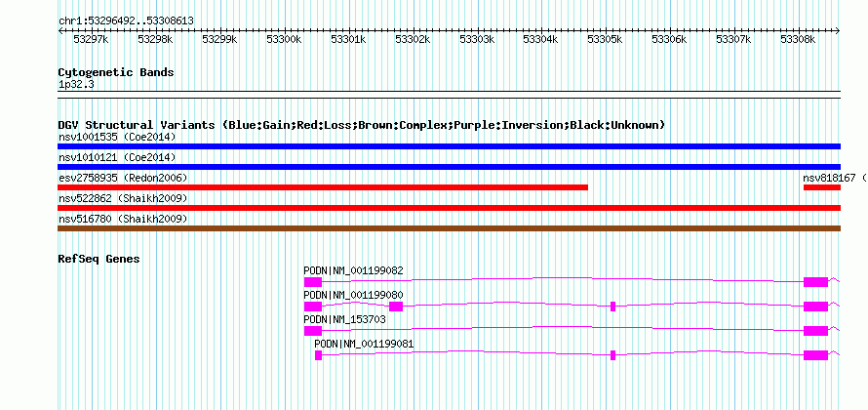Select the DGV Structural Variants track title

pyautogui.click(x=361, y=125)
